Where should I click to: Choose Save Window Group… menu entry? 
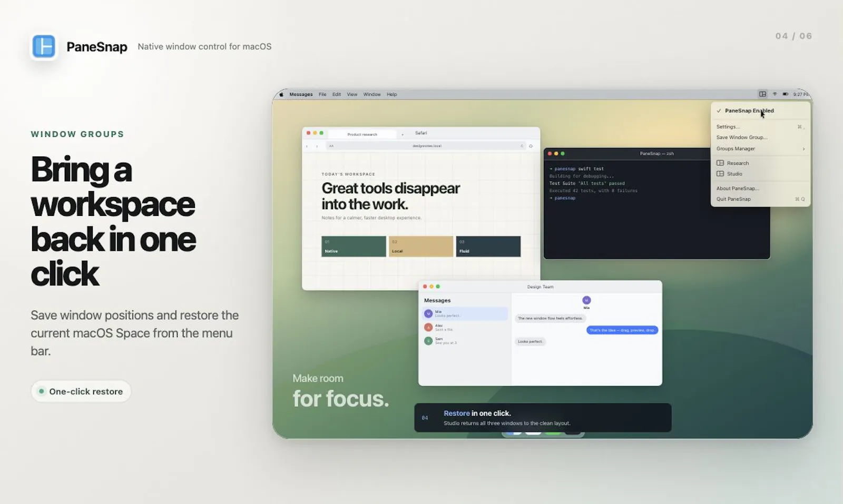[x=760, y=137]
